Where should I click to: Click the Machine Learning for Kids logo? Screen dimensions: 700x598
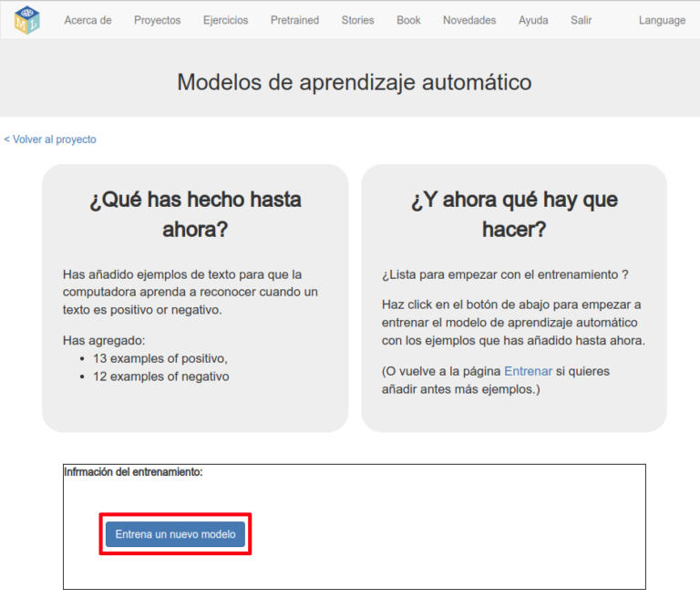point(27,19)
